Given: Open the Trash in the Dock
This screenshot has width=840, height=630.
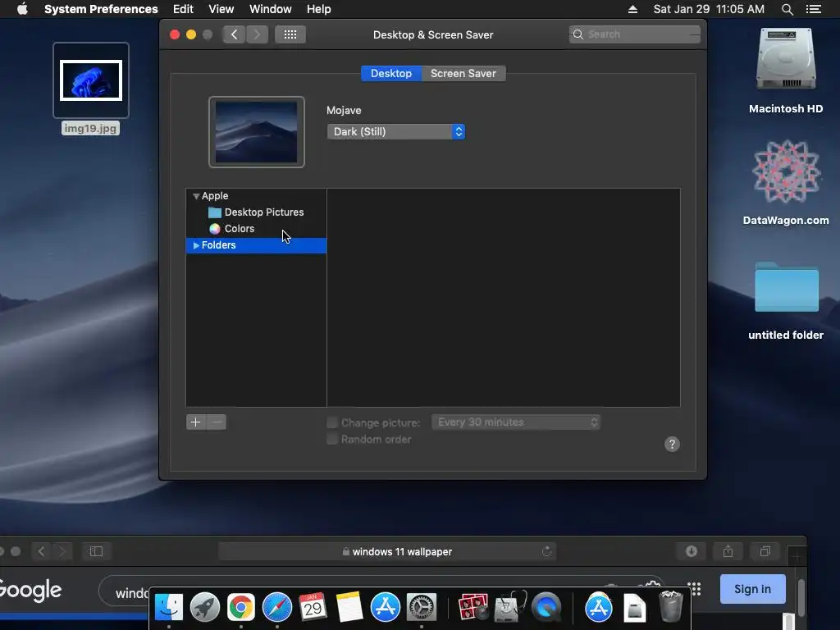Looking at the screenshot, I should tap(670, 606).
